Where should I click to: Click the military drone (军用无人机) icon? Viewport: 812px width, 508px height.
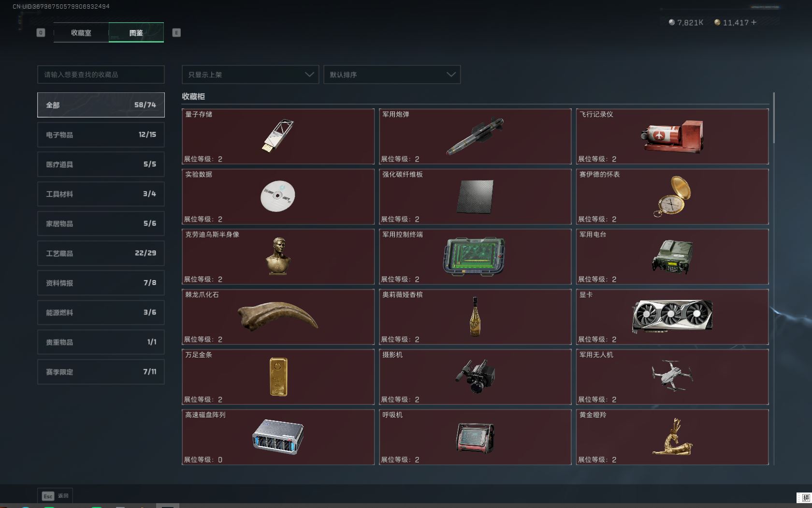(672, 375)
